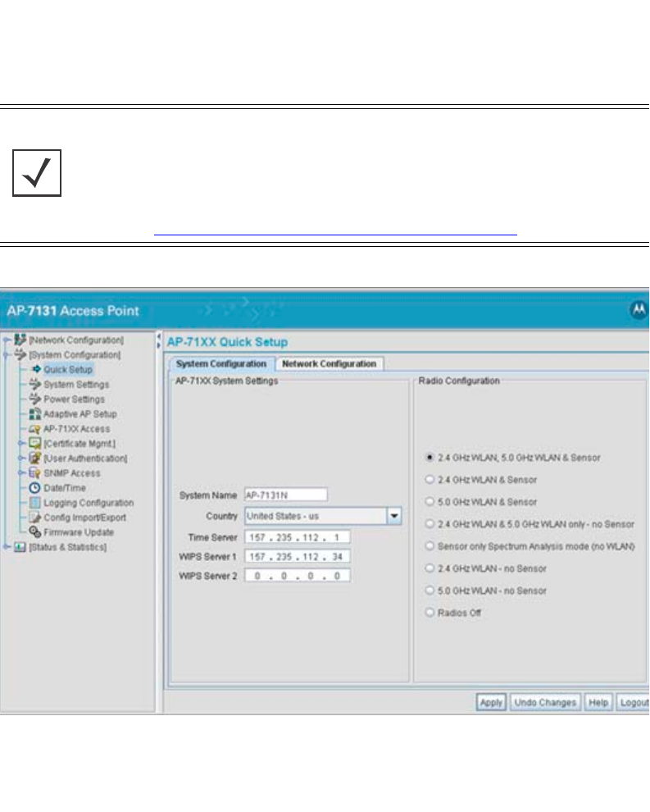Open the Help button
The height and width of the screenshot is (812, 650).
(x=598, y=702)
